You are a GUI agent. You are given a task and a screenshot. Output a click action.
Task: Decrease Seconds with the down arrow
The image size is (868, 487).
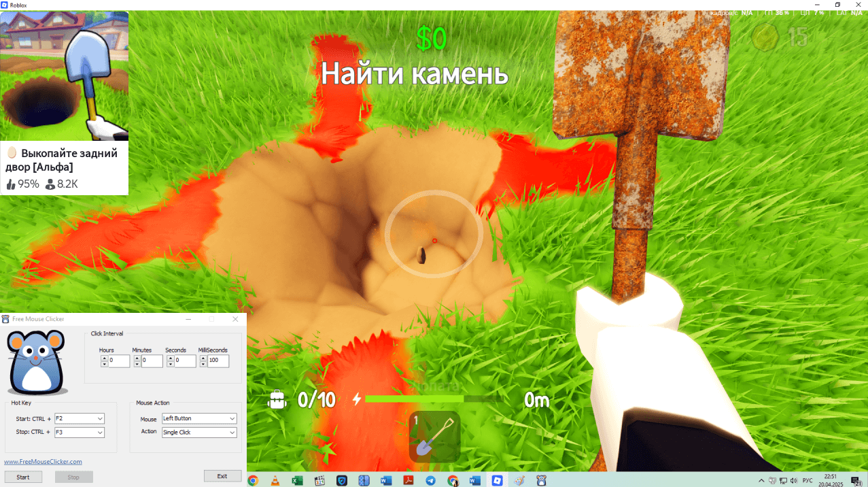point(171,364)
